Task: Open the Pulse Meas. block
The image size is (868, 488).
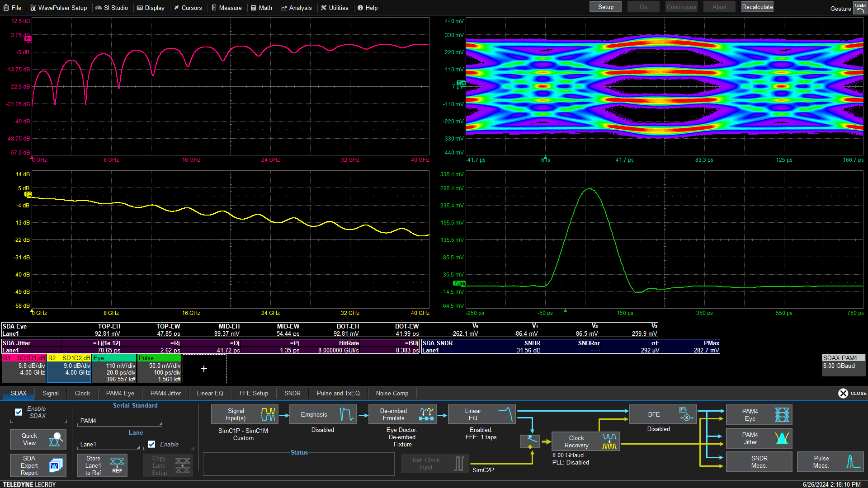Action: (x=830, y=462)
